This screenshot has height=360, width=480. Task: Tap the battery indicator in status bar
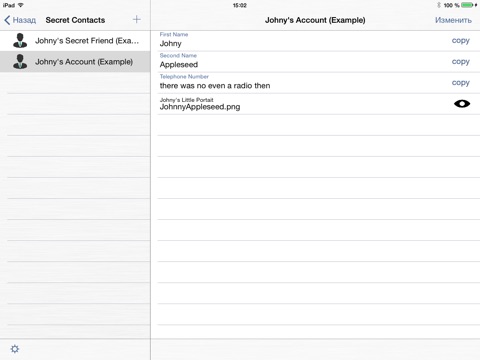pyautogui.click(x=467, y=5)
